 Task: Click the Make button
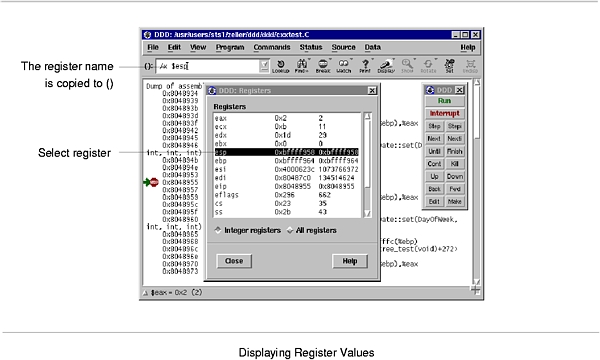(x=455, y=202)
